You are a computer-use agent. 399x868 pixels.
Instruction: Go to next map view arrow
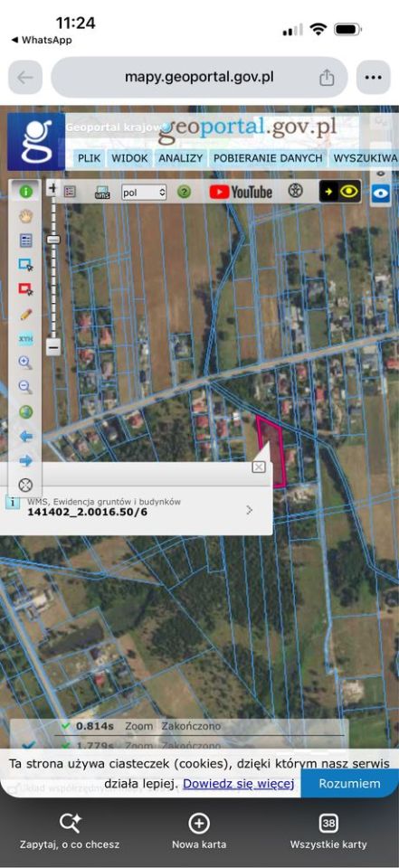[26, 460]
